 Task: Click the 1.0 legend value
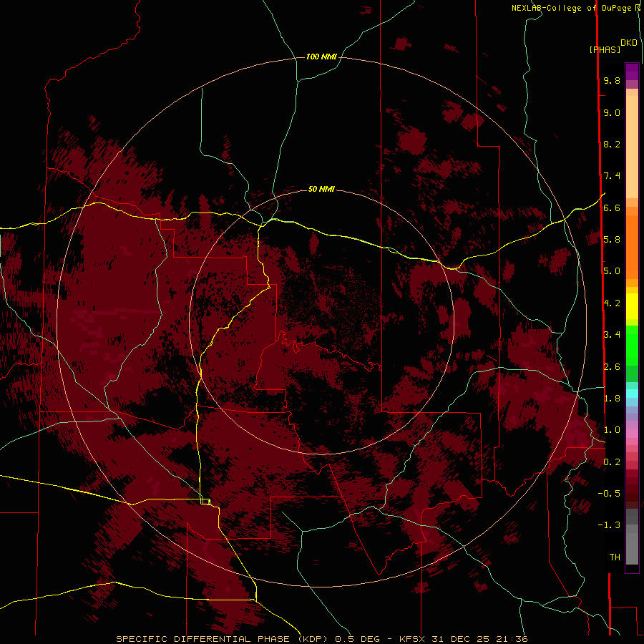tap(612, 430)
